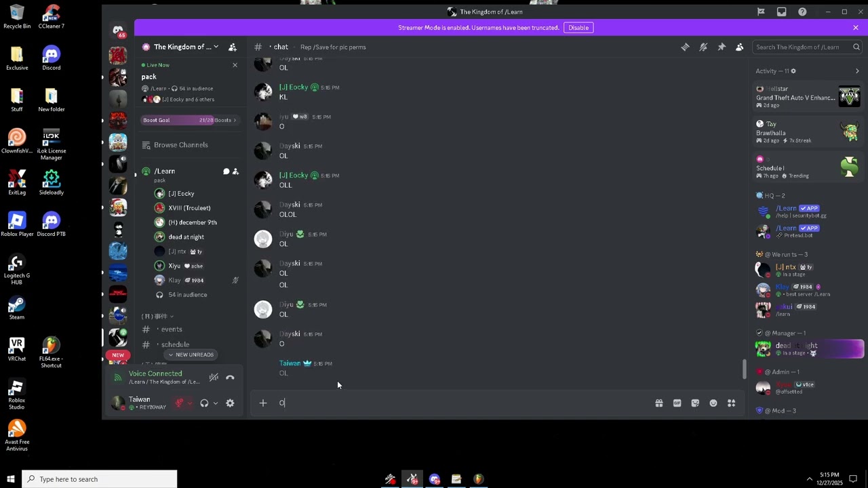The width and height of the screenshot is (868, 488).
Task: Open the gift icon in message bar
Action: click(659, 403)
